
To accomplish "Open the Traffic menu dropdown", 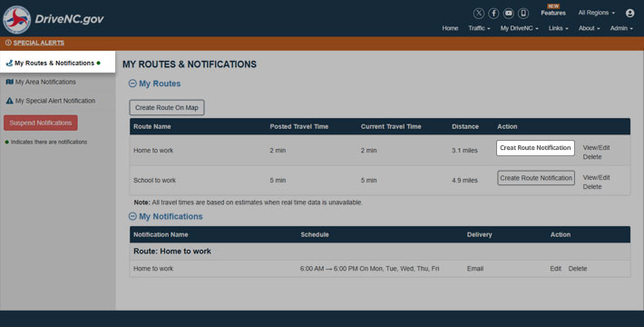I will pos(479,28).
